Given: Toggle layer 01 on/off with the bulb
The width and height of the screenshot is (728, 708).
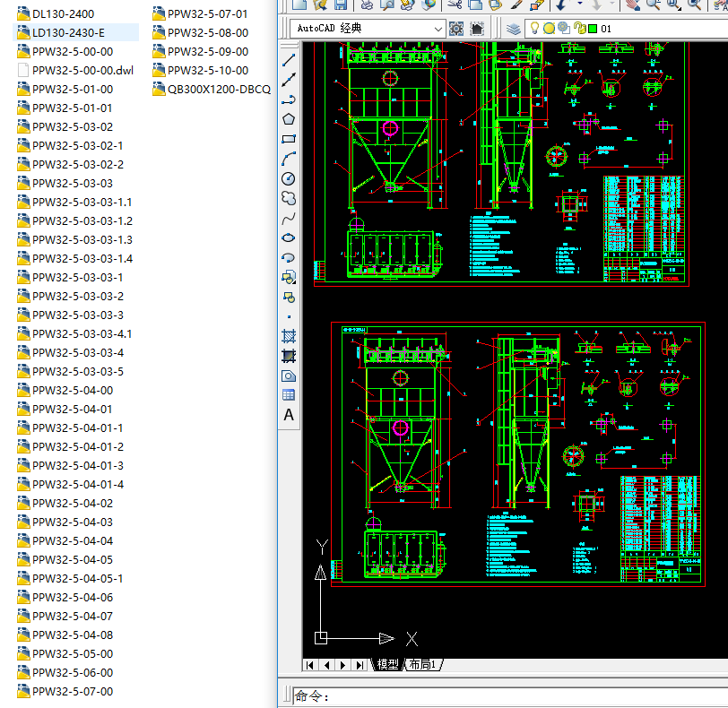Looking at the screenshot, I should [x=534, y=28].
